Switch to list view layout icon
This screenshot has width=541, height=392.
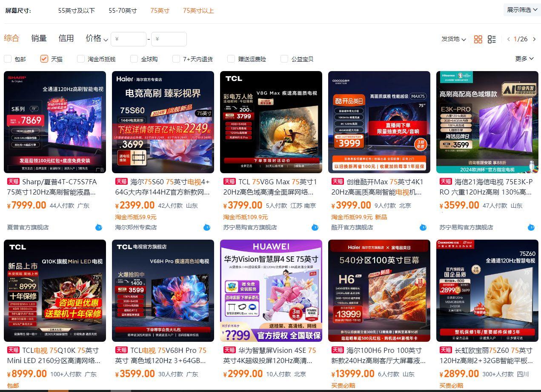coord(492,39)
